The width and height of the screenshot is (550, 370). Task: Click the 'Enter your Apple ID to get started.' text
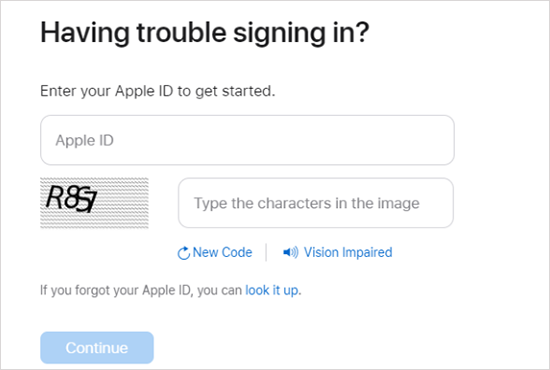[x=157, y=91]
